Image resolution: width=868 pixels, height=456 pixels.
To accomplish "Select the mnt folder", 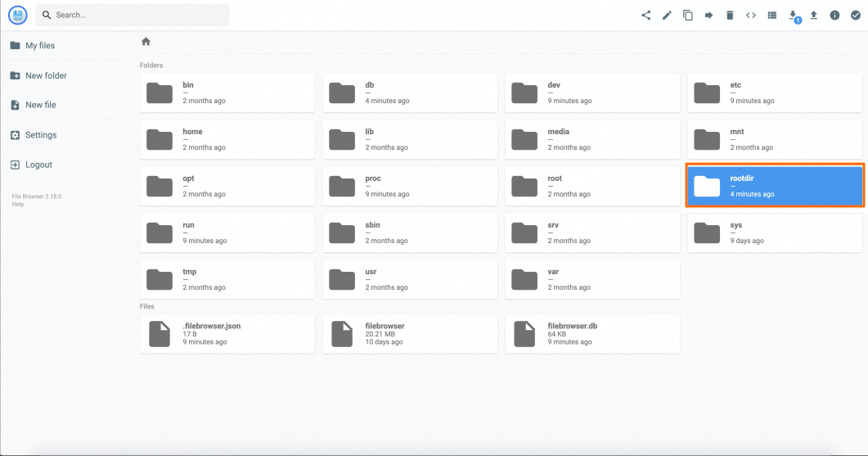I will pos(775,140).
